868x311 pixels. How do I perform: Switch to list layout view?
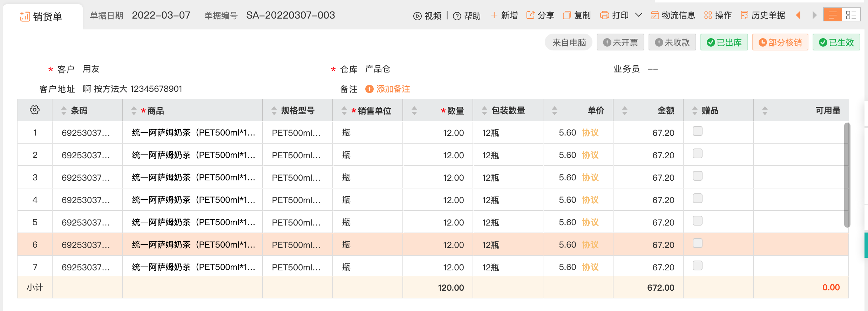(x=833, y=15)
